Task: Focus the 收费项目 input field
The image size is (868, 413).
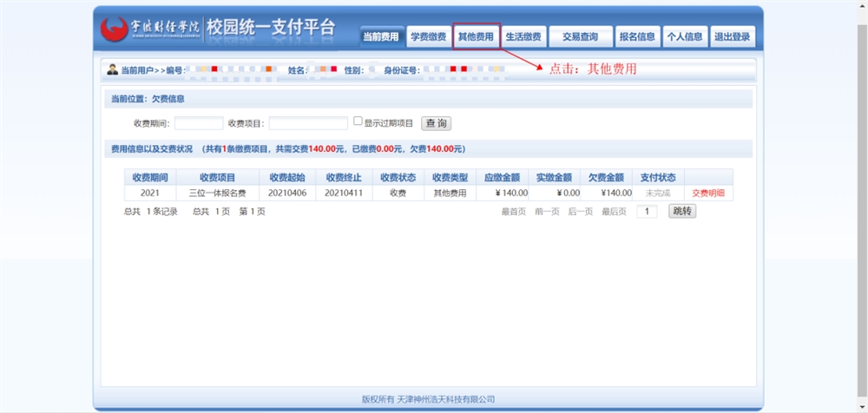Action: (308, 123)
